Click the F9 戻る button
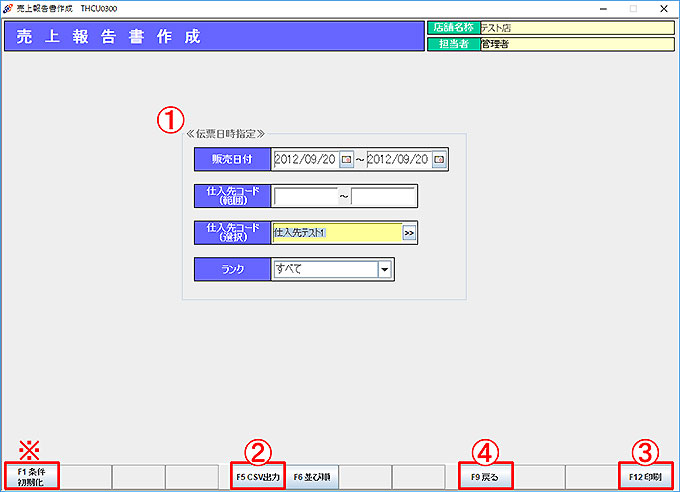 pos(485,476)
